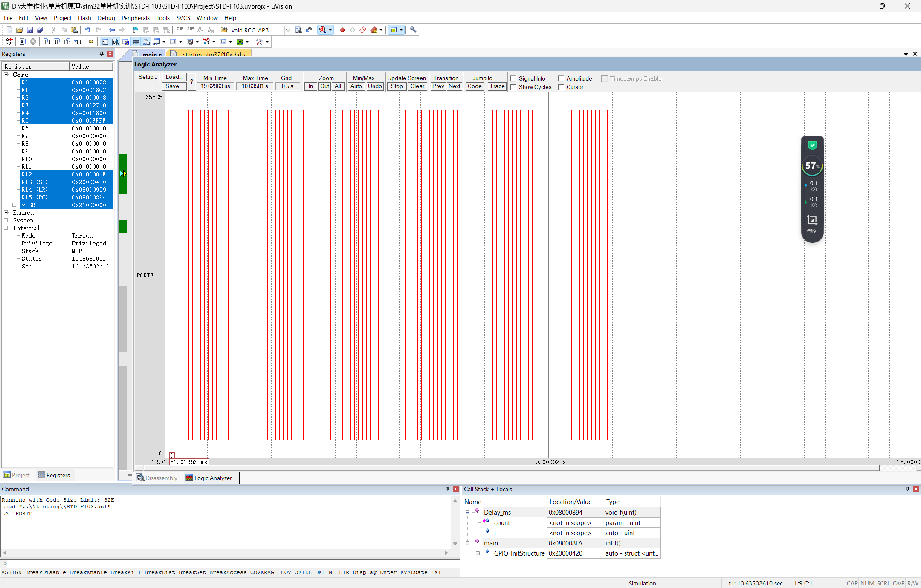Viewport: 921px width, 588px height.
Task: Click the Start/Stop Debug Session icon
Action: [x=323, y=30]
